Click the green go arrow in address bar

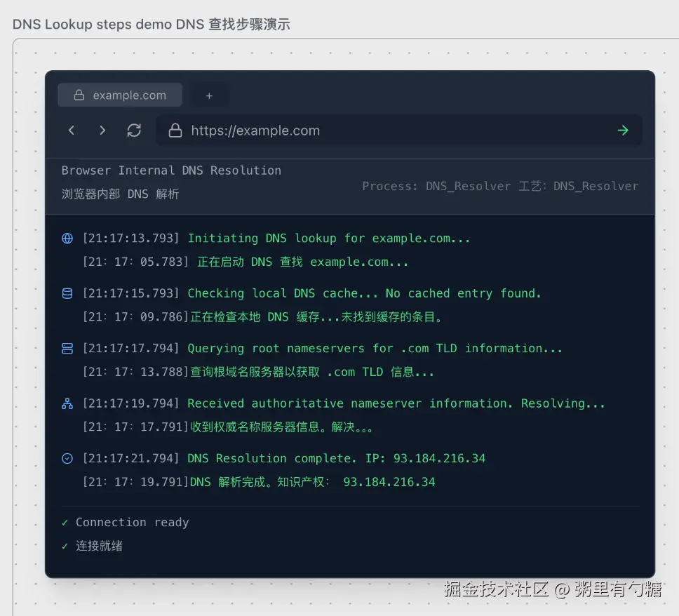click(623, 130)
